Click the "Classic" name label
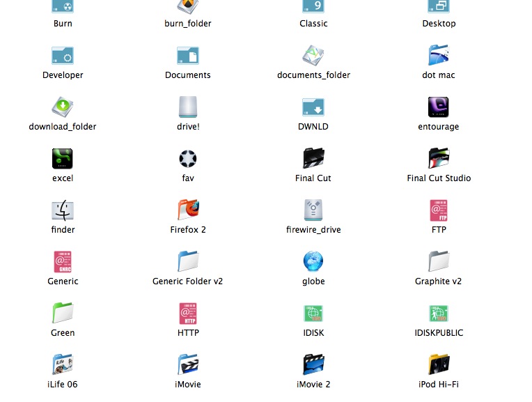Screen dimensions: 532x402 tap(313, 24)
